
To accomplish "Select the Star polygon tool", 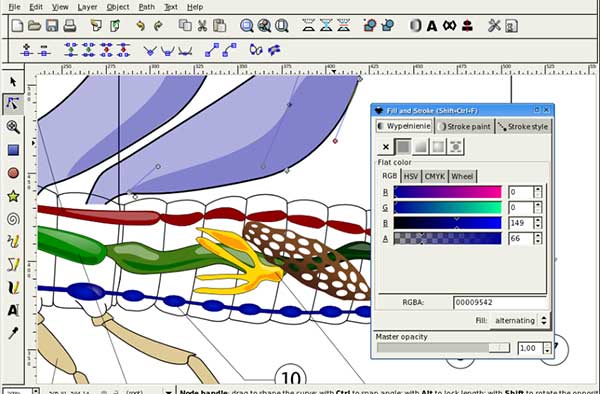I will pos(13,196).
